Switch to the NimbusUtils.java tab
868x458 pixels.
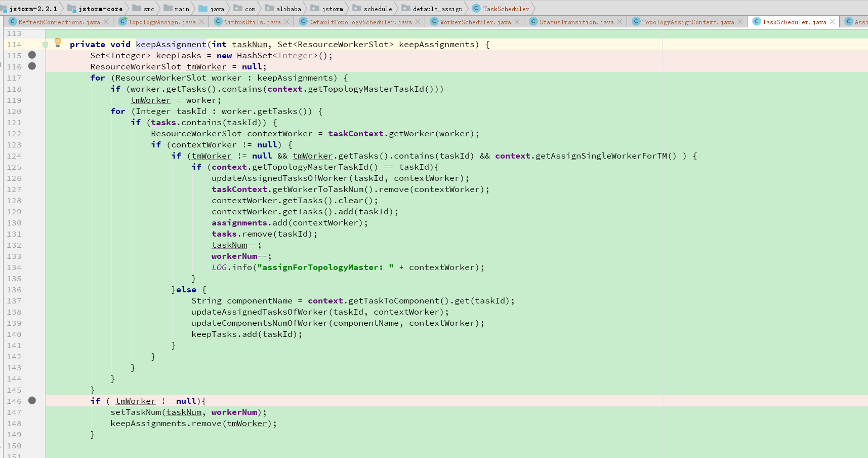pyautogui.click(x=252, y=22)
